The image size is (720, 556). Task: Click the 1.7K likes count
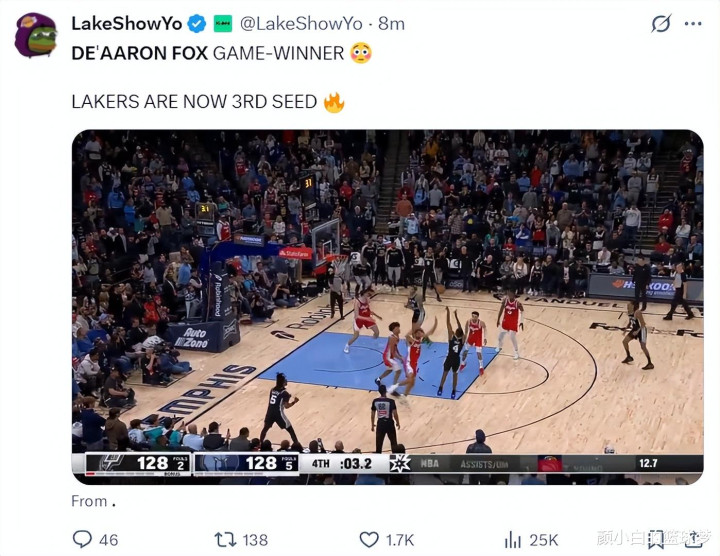click(x=400, y=540)
